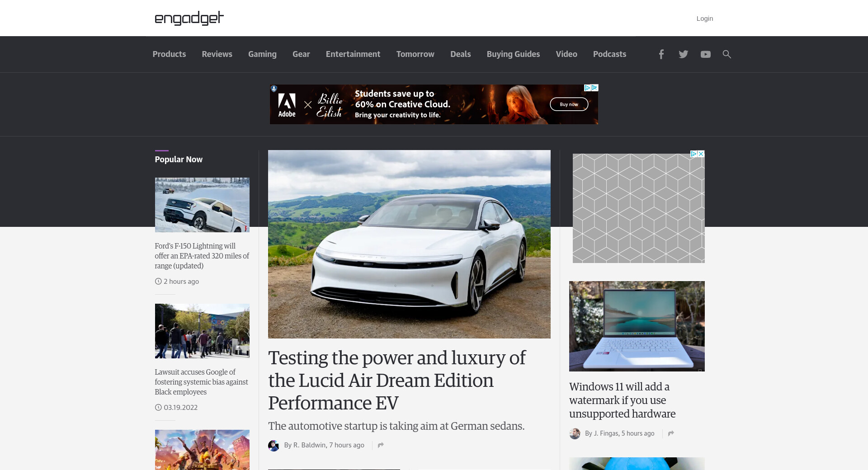Open Engadget's Facebook page icon

coord(661,54)
